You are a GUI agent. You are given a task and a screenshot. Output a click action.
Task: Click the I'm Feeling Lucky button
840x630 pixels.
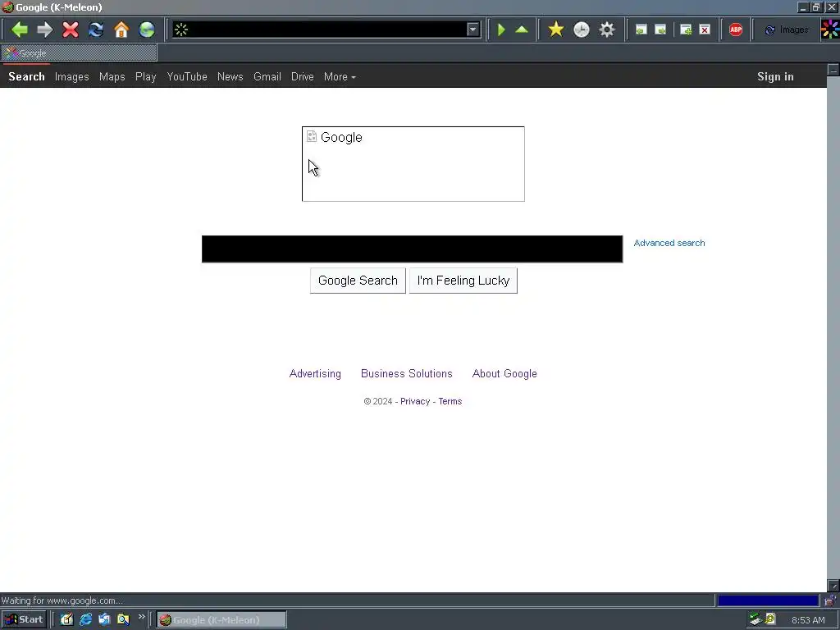coord(463,281)
